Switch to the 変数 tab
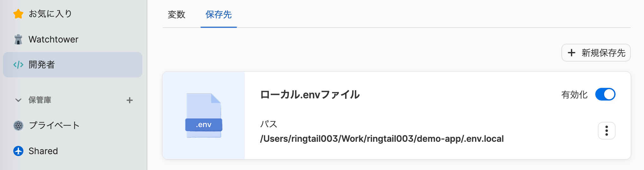Screen dimensions: 644x170 pyautogui.click(x=176, y=15)
